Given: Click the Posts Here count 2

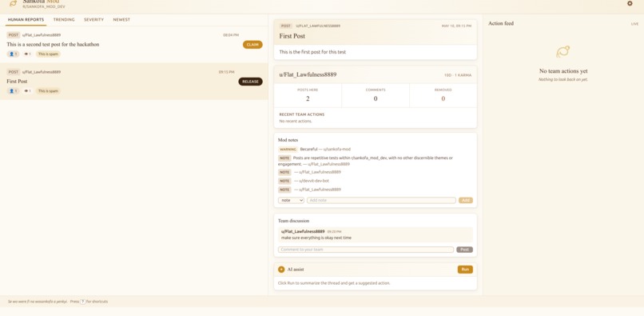Looking at the screenshot, I should pos(308,98).
